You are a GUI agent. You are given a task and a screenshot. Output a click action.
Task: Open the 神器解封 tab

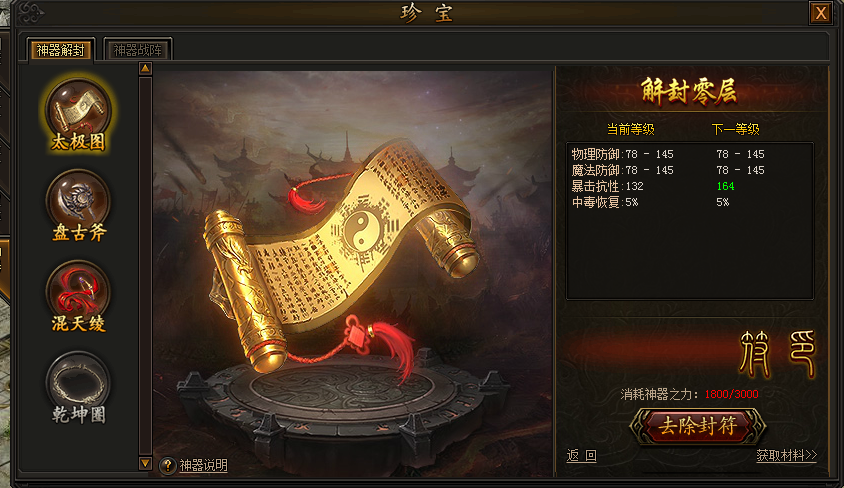(x=61, y=50)
